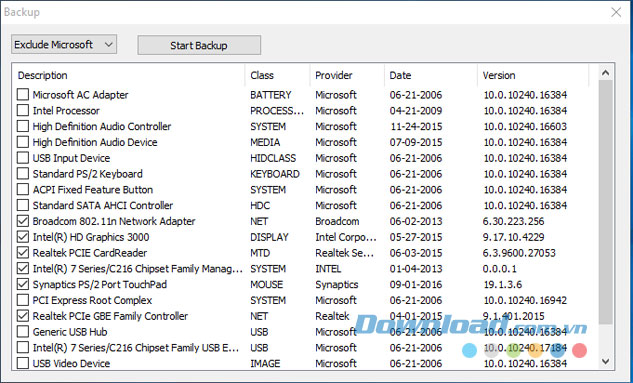This screenshot has width=633, height=383.
Task: Uncheck Realtek PCIe GBE Family Controller checkbox
Action: [23, 316]
